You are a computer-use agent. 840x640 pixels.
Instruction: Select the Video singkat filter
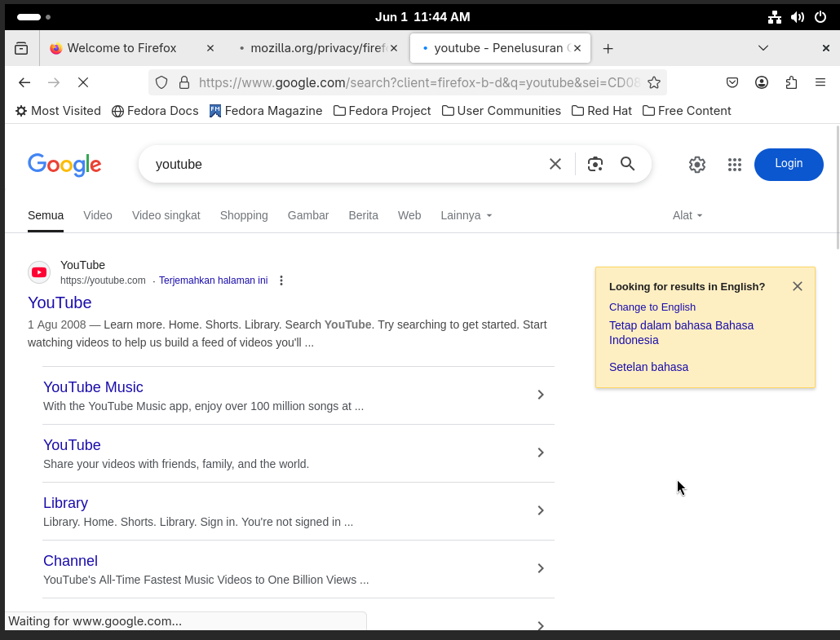coord(166,215)
